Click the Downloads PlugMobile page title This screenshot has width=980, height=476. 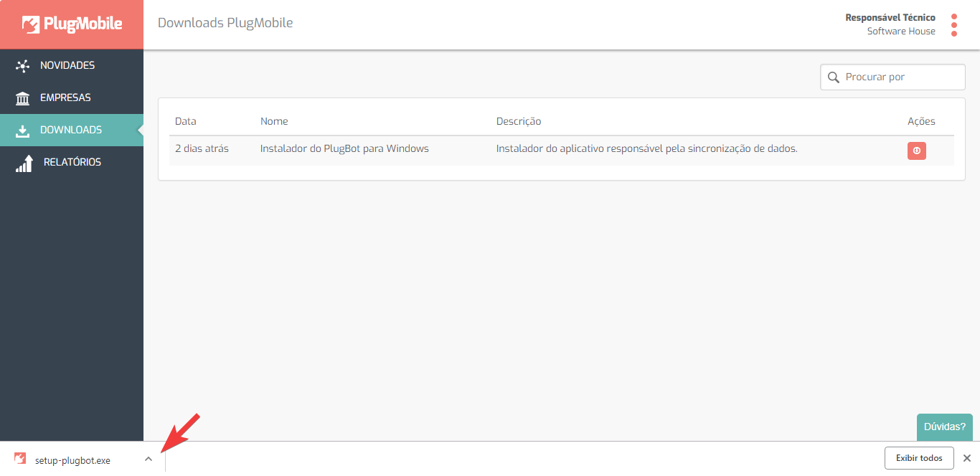tap(225, 23)
